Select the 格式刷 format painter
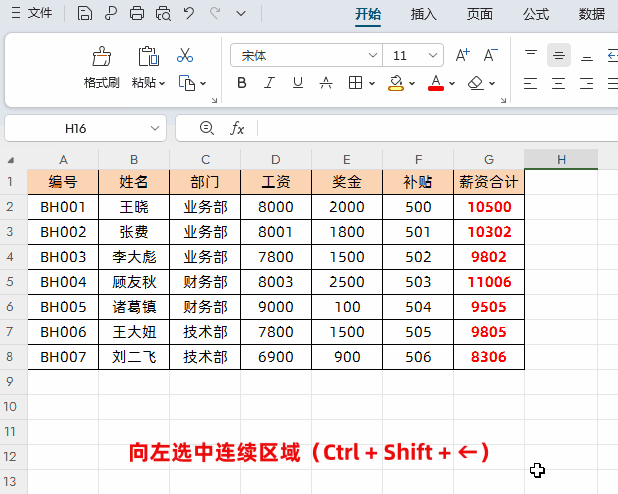The width and height of the screenshot is (618, 494). [x=101, y=67]
